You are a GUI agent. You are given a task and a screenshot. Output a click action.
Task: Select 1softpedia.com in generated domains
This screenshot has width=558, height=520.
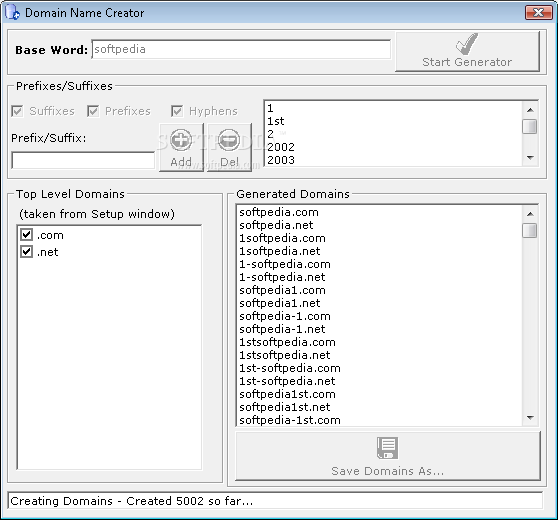[380, 238]
